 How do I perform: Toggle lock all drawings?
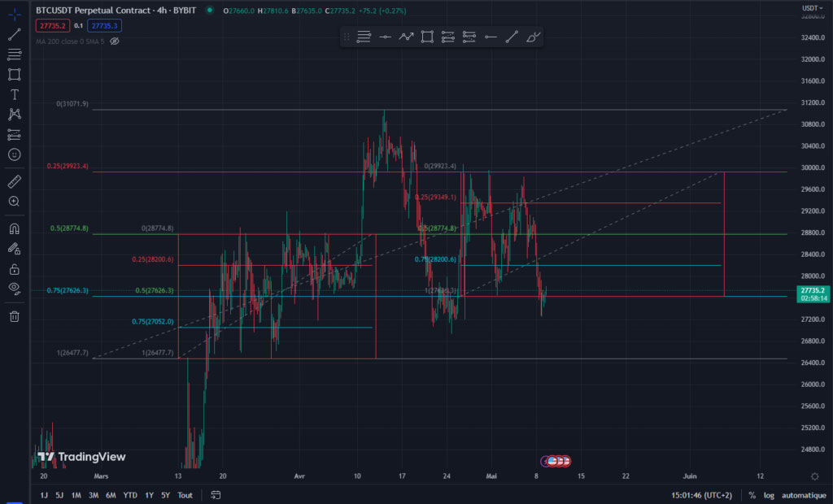tap(15, 269)
